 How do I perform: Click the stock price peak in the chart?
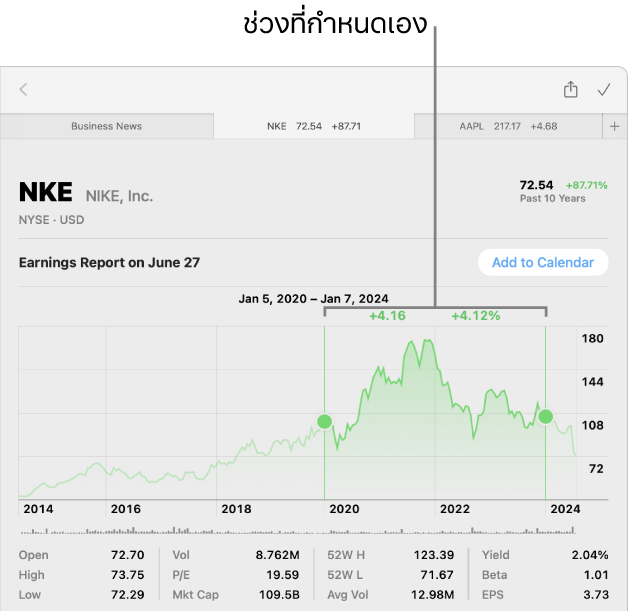click(428, 340)
